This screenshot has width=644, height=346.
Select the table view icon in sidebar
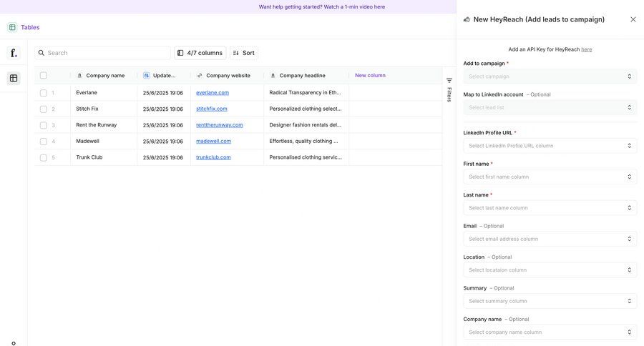pyautogui.click(x=14, y=78)
